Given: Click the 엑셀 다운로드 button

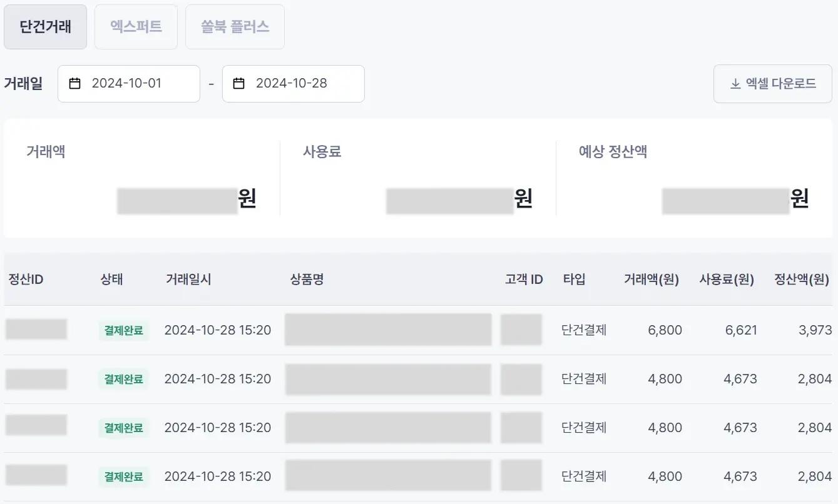Looking at the screenshot, I should pos(772,84).
